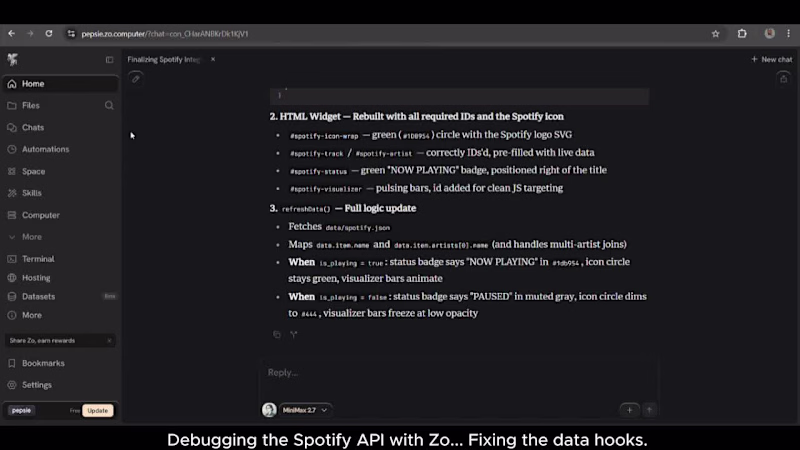
Task: Reload the page with the refresh icon
Action: point(48,34)
